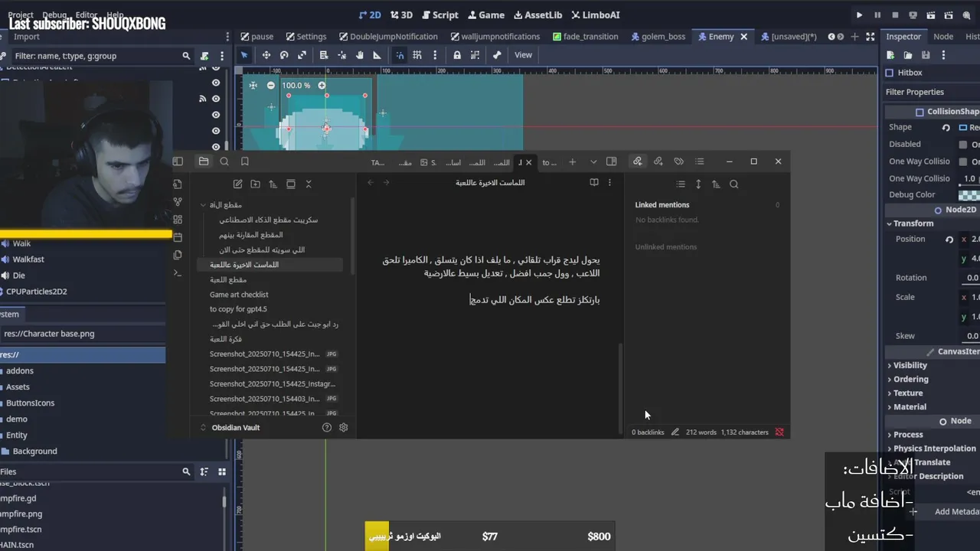Open Obsidian vault settings gear
Image resolution: width=980 pixels, height=551 pixels.
pyautogui.click(x=344, y=428)
